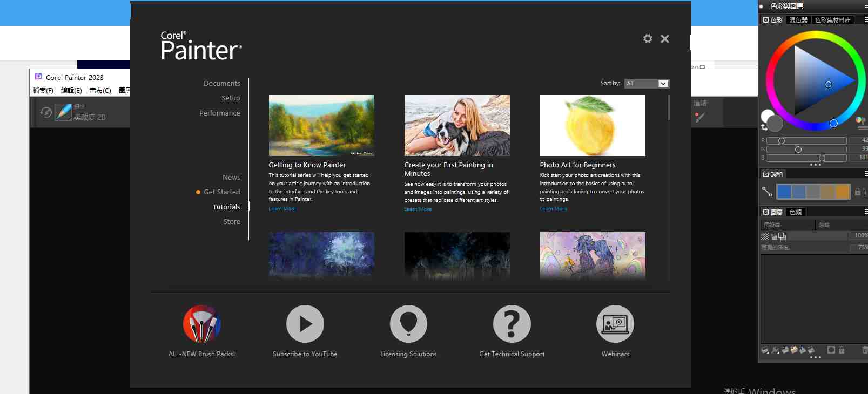Open the pencil brush selector icon

(x=63, y=112)
